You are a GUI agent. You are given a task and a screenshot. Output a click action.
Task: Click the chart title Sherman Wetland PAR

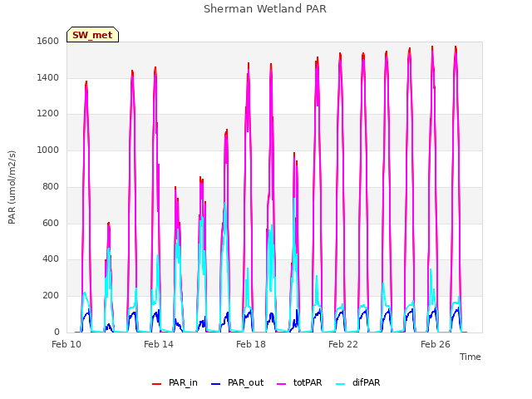(x=265, y=9)
